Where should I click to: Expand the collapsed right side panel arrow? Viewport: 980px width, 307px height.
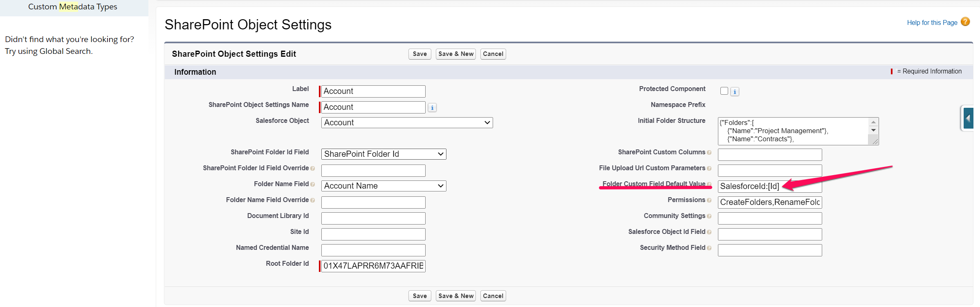click(x=968, y=118)
